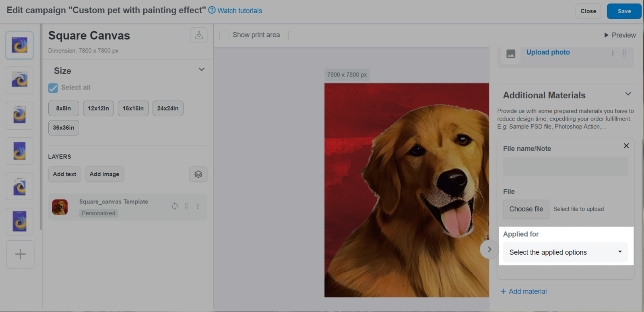The height and width of the screenshot is (312, 644).
Task: Click the help icon beside Watch tutorials
Action: coord(212,10)
